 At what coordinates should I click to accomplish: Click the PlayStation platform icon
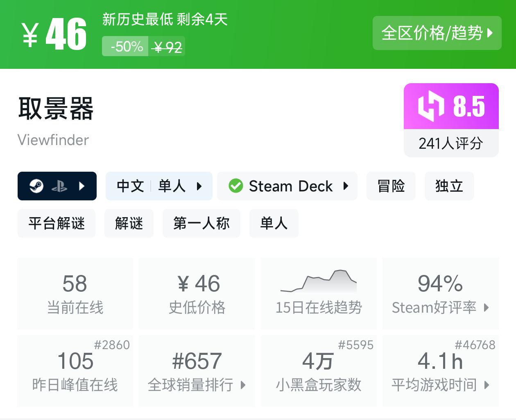point(59,186)
